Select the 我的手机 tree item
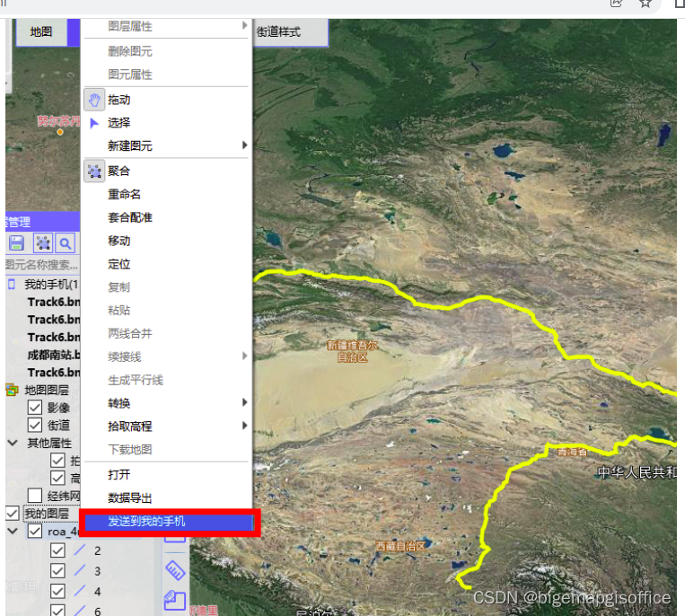The width and height of the screenshot is (685, 616). (51, 285)
